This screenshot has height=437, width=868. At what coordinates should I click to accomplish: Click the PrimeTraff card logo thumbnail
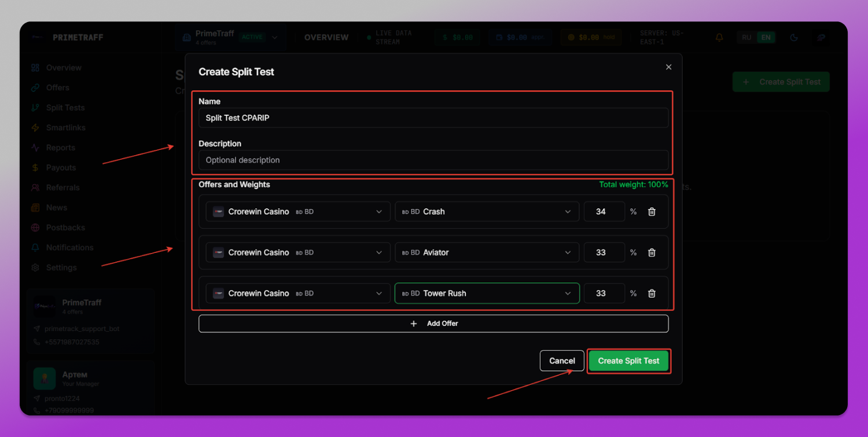pyautogui.click(x=45, y=306)
